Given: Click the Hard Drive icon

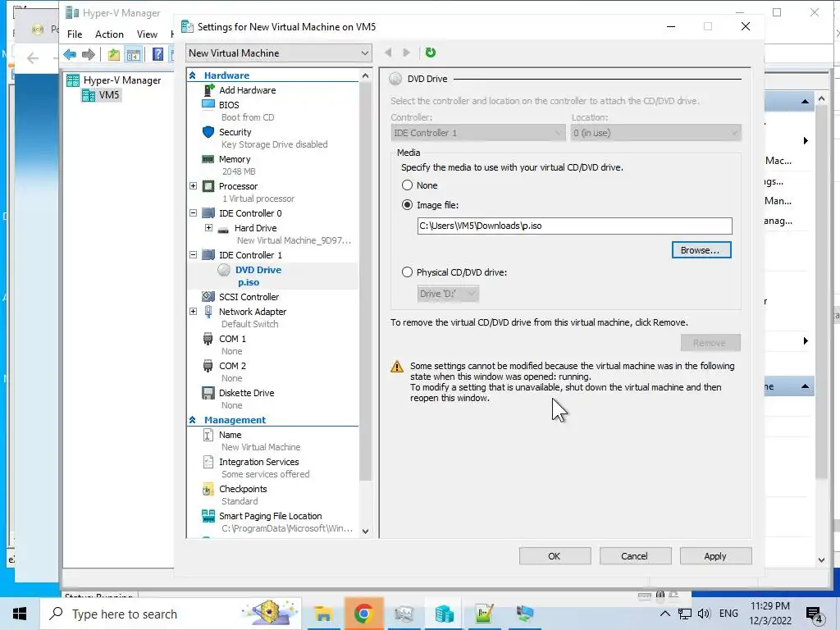Looking at the screenshot, I should (223, 229).
